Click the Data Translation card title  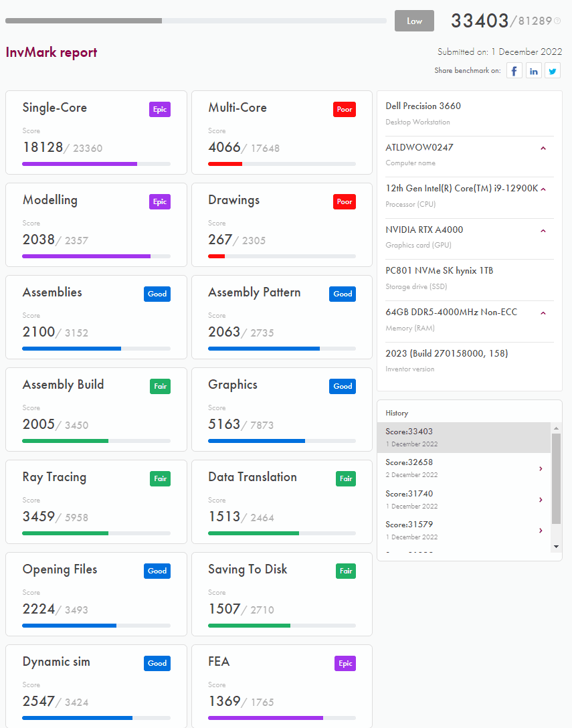[253, 477]
